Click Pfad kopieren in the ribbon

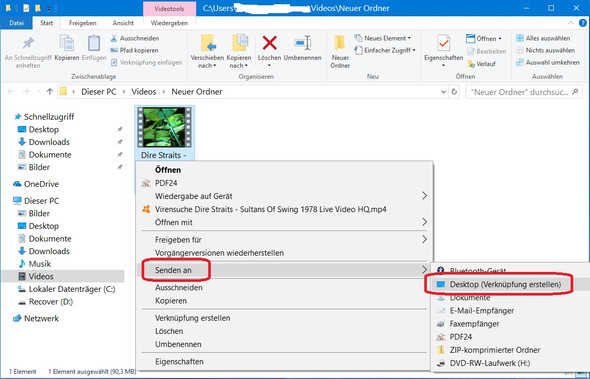(134, 50)
